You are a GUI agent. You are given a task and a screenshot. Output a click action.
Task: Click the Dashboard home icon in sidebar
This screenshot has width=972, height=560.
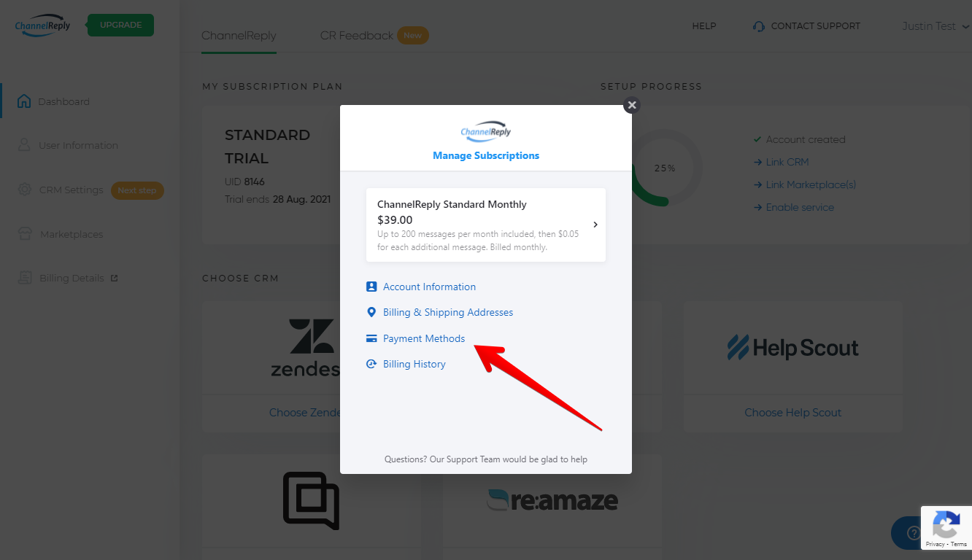click(24, 101)
